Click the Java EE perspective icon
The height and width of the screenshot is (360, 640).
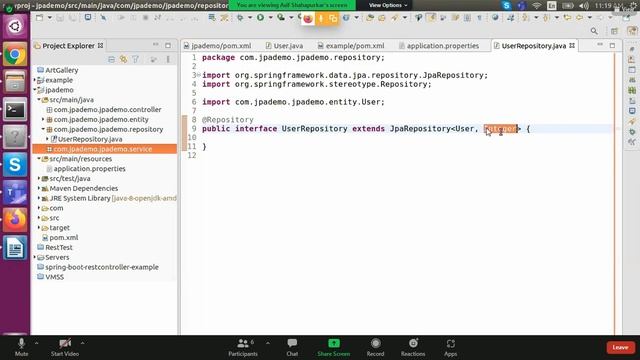click(632, 31)
